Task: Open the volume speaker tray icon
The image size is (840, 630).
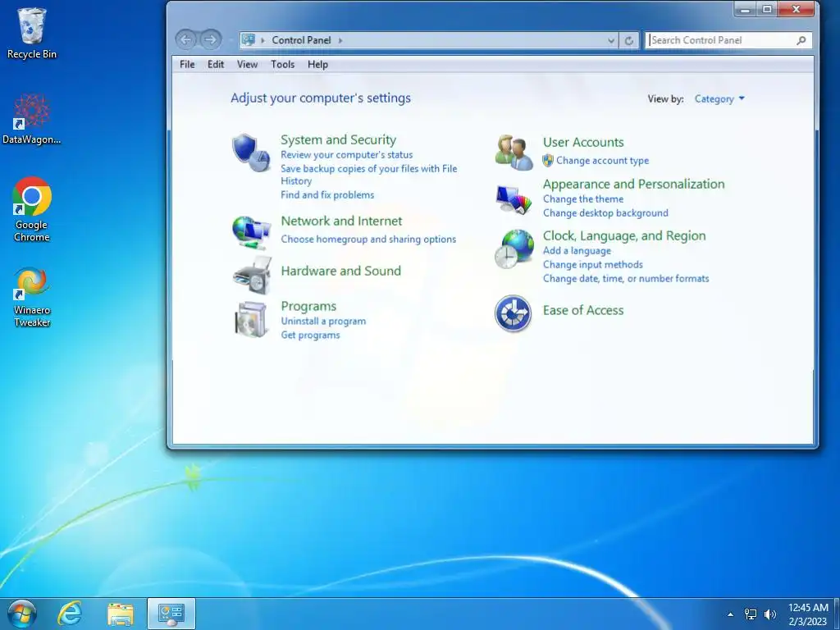Action: point(769,614)
